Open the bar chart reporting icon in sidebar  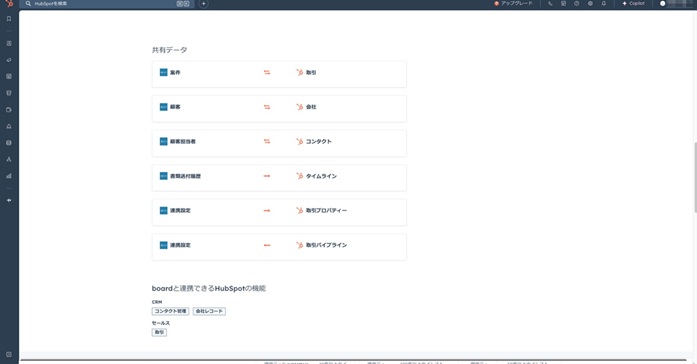(x=9, y=176)
